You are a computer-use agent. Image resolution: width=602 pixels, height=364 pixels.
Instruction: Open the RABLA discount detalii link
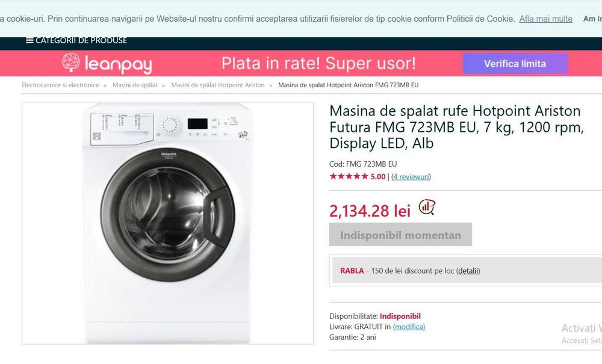pos(468,271)
